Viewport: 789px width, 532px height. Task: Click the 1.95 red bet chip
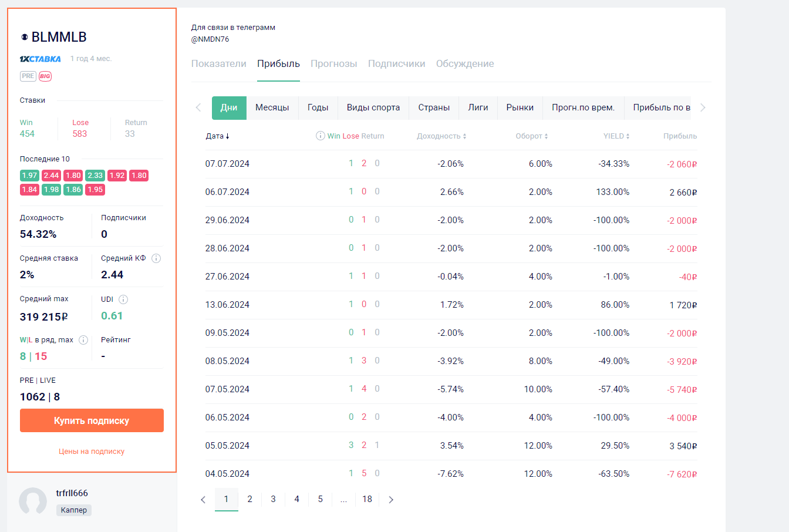(x=95, y=190)
